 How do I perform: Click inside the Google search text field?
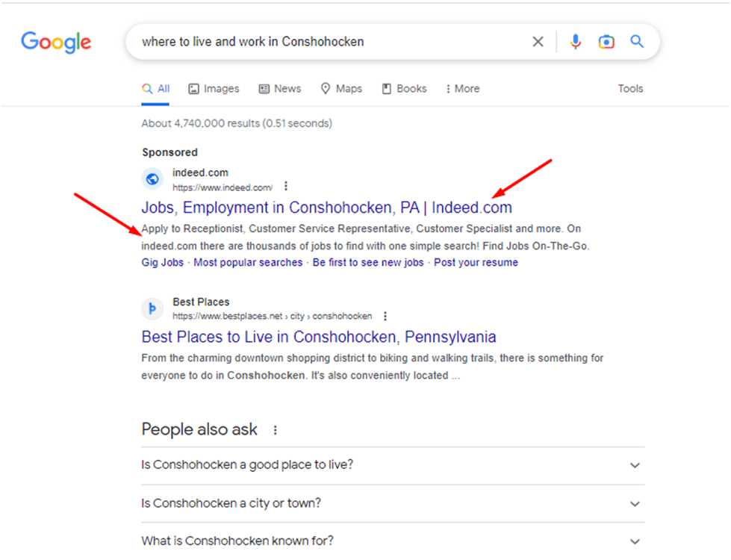(x=331, y=42)
